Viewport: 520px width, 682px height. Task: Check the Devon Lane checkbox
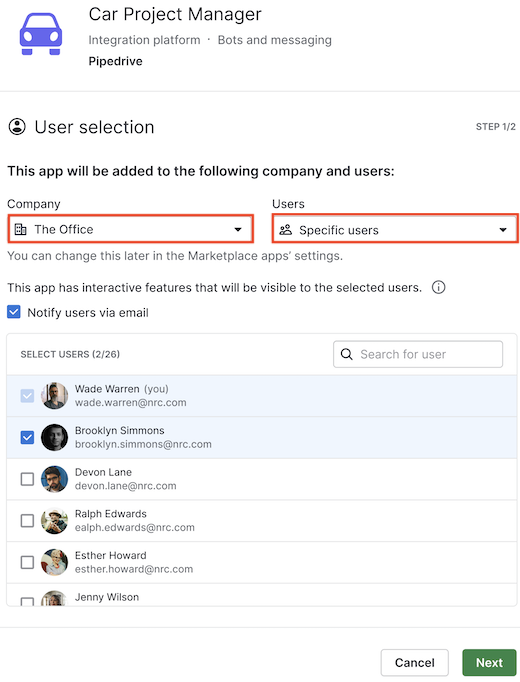[x=27, y=479]
